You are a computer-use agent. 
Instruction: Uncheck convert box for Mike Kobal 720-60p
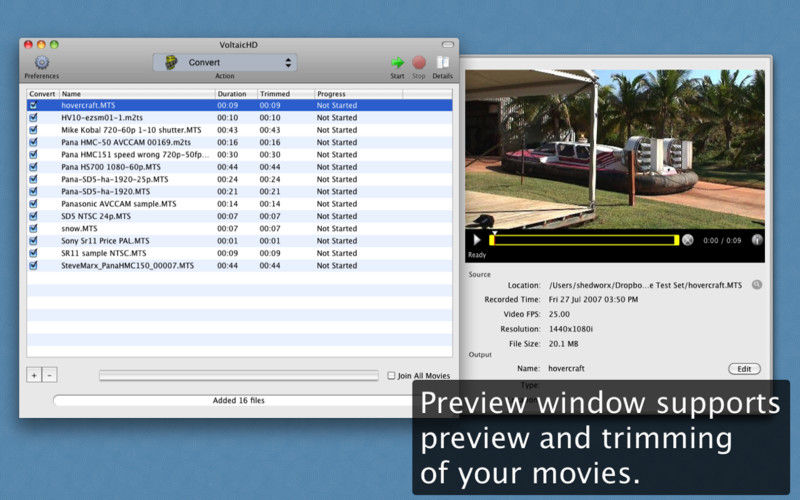[x=33, y=130]
